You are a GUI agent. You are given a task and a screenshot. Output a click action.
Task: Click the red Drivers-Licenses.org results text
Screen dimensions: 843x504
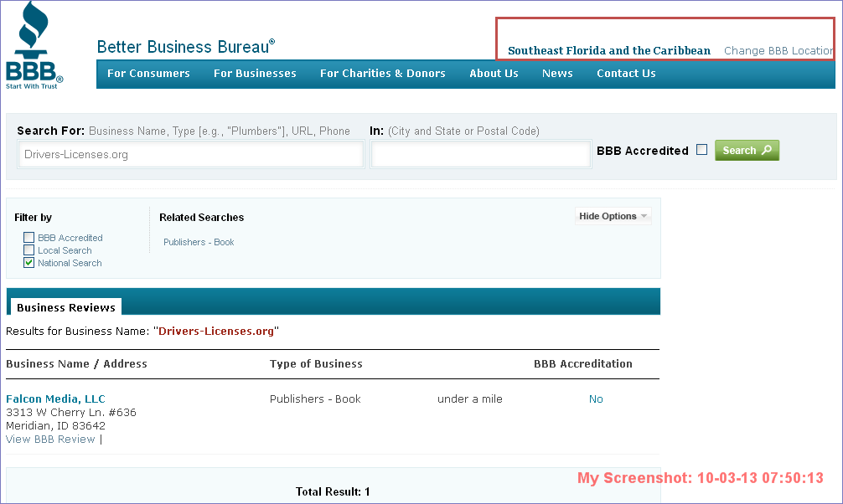[216, 332]
